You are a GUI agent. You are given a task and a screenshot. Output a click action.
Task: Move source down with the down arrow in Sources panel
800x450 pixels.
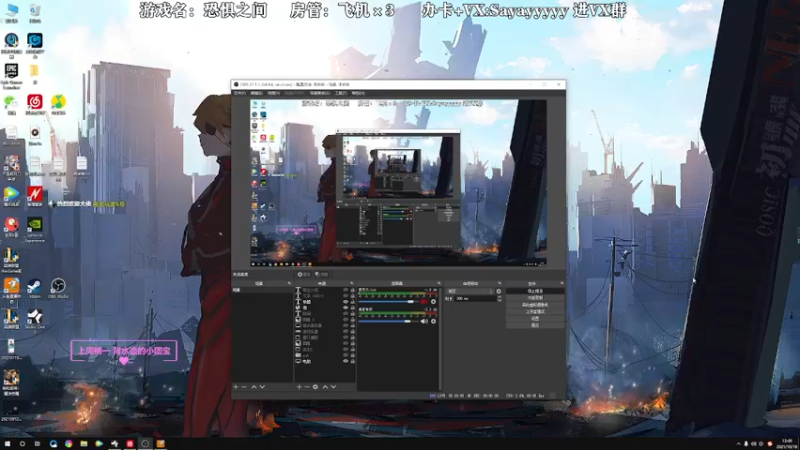pos(334,387)
